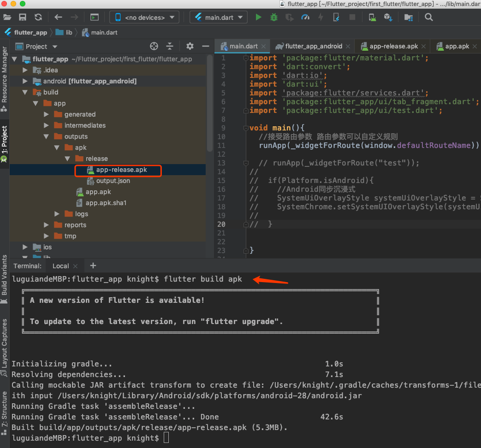
Task: Start debugging with the Debug icon
Action: 274,17
